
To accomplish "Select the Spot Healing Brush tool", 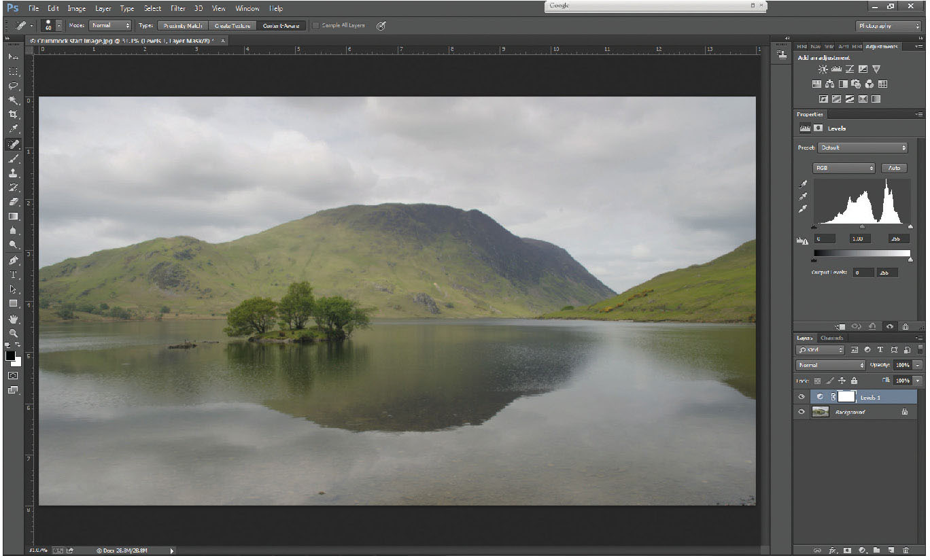I will point(13,144).
